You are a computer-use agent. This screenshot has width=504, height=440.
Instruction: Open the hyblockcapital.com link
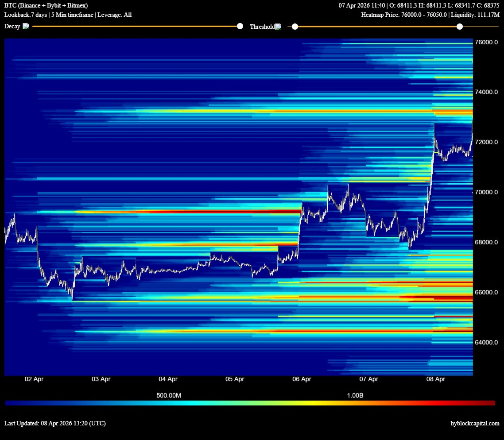(475, 424)
